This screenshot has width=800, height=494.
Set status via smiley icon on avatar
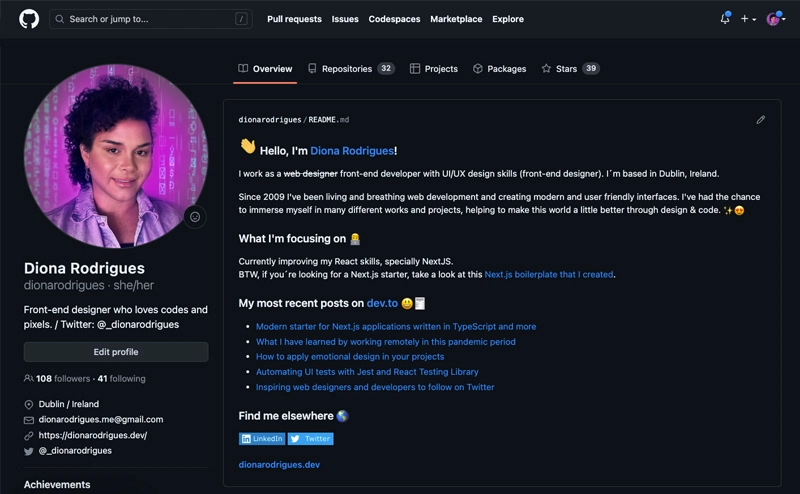click(195, 217)
